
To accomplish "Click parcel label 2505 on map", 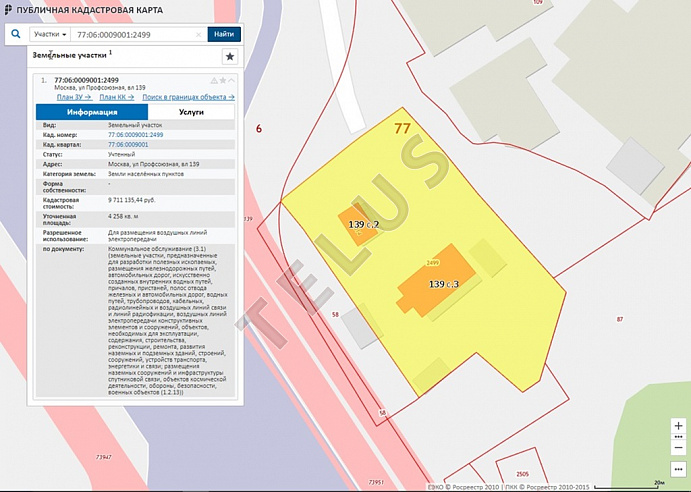I will point(522,474).
